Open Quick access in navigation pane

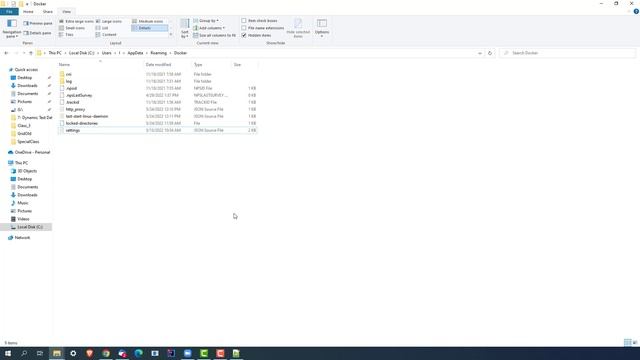[x=26, y=70]
